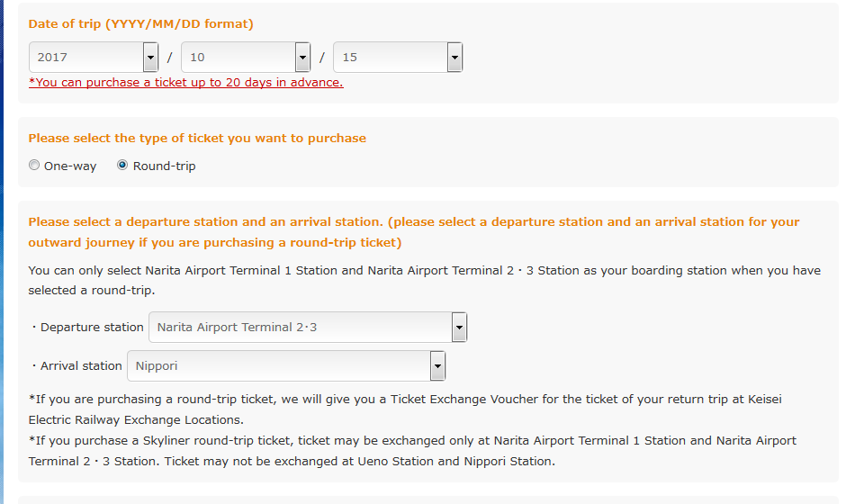846x504 pixels.
Task: Click the Round-trip text label
Action: [x=164, y=166]
